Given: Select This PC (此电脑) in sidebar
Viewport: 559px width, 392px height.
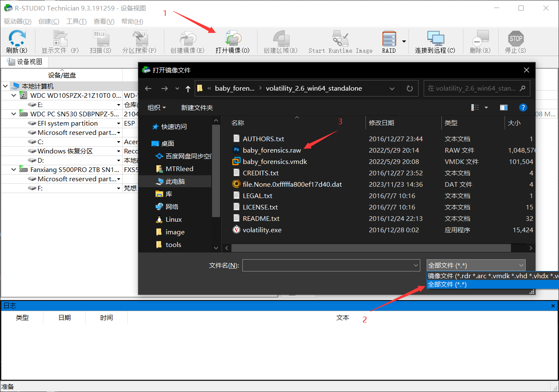Looking at the screenshot, I should click(175, 181).
